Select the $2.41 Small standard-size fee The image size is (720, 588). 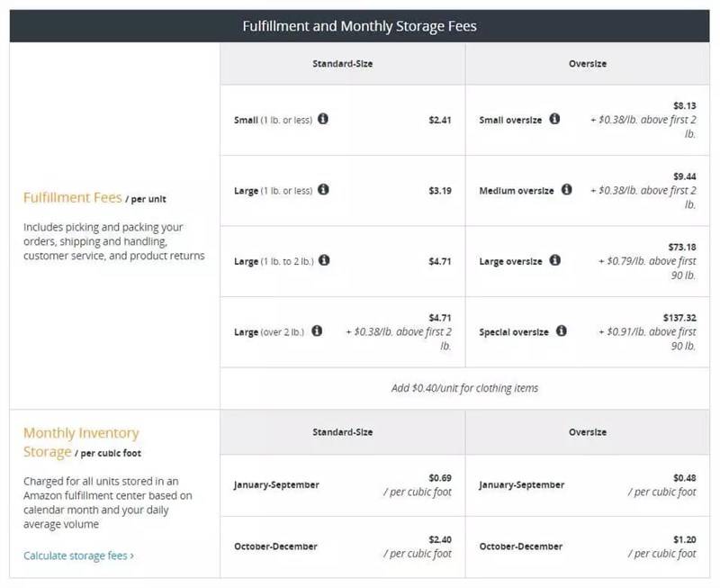tap(439, 120)
